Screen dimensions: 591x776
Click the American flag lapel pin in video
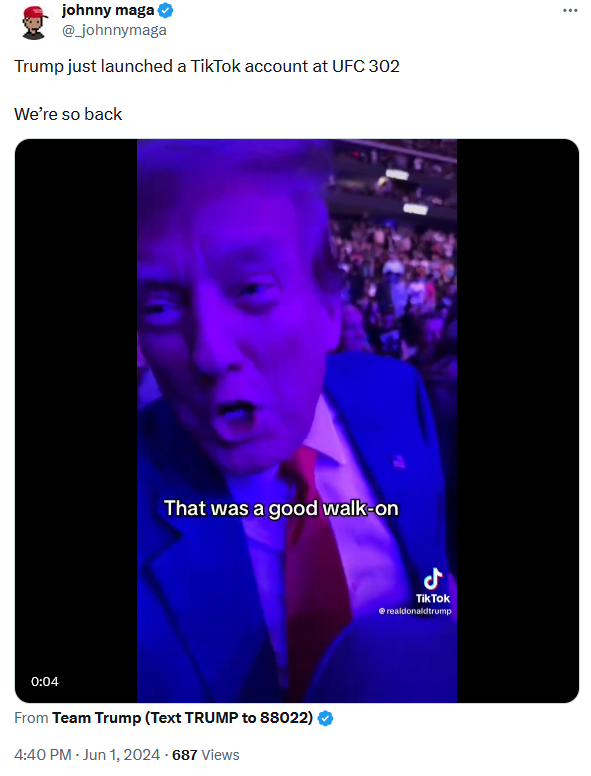[398, 461]
